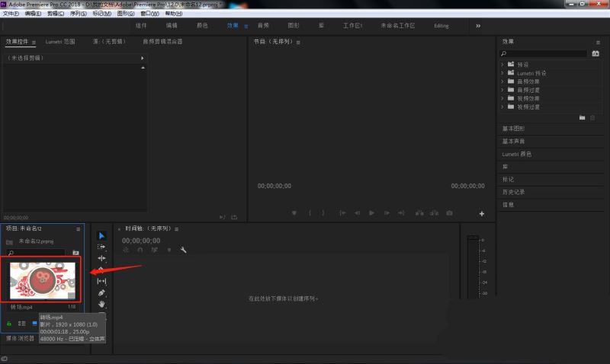Play the program monitor

(x=371, y=213)
